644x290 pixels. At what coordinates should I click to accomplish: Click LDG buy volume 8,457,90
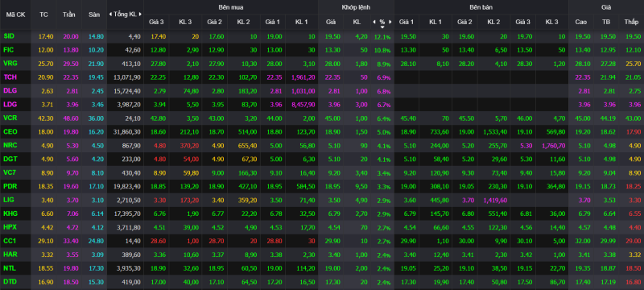pyautogui.click(x=303, y=105)
